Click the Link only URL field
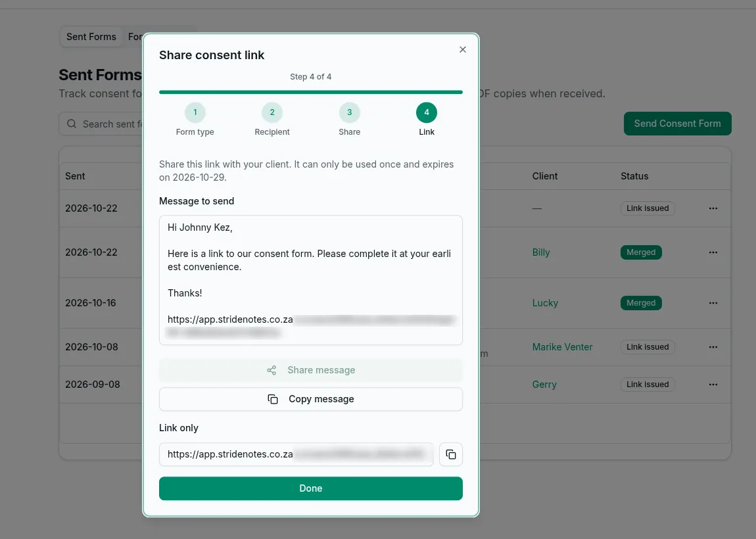The height and width of the screenshot is (539, 756). coord(296,454)
